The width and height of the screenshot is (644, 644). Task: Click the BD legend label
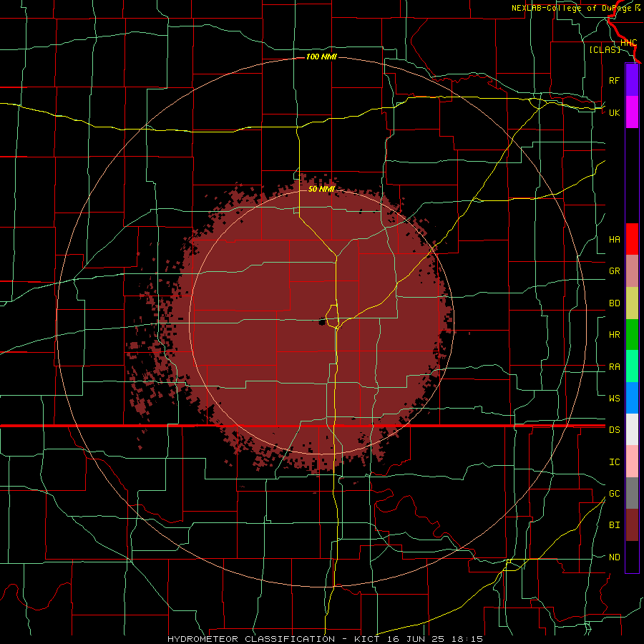click(x=614, y=303)
